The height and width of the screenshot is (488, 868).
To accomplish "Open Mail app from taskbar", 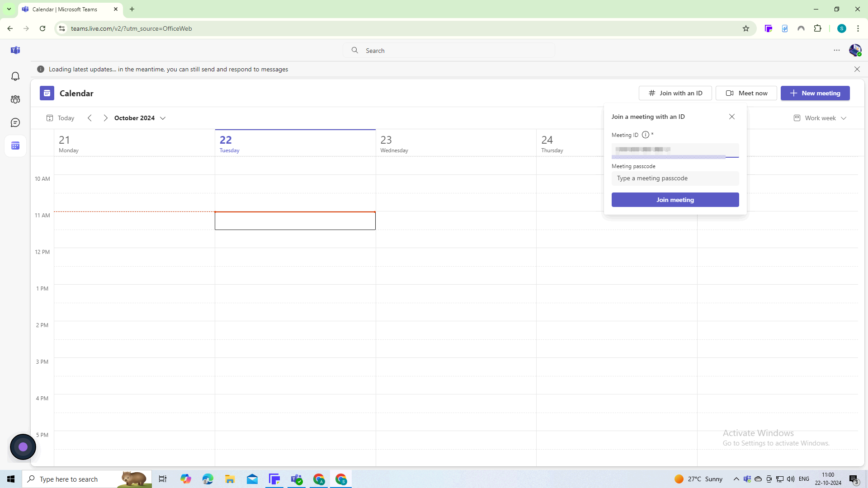I will [x=252, y=479].
